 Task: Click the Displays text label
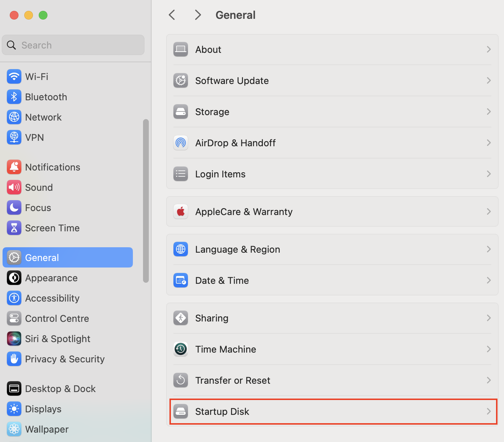43,409
